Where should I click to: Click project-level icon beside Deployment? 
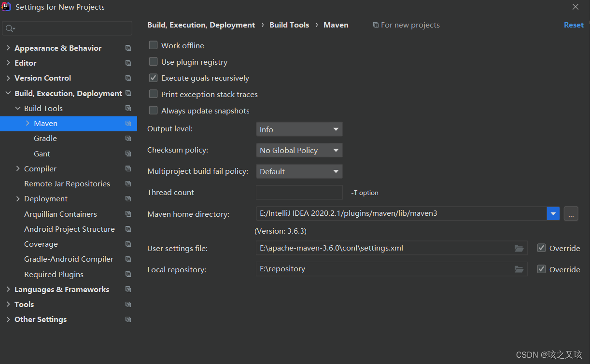pos(128,198)
